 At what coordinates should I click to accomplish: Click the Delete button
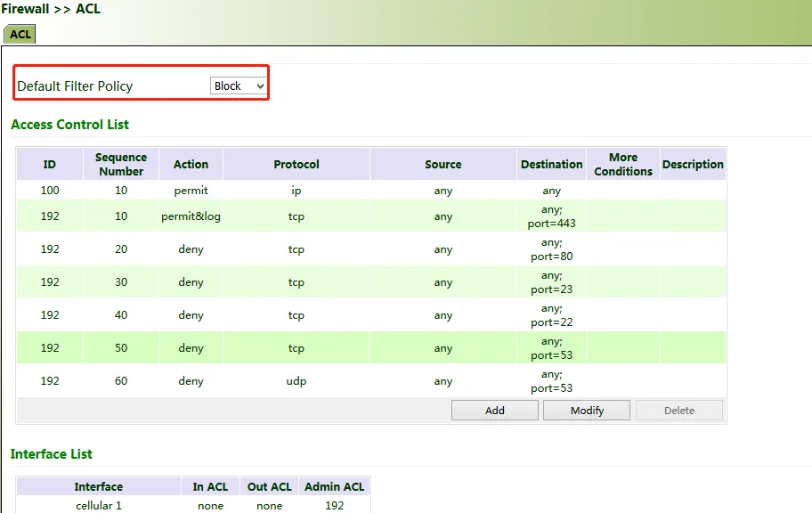tap(679, 411)
